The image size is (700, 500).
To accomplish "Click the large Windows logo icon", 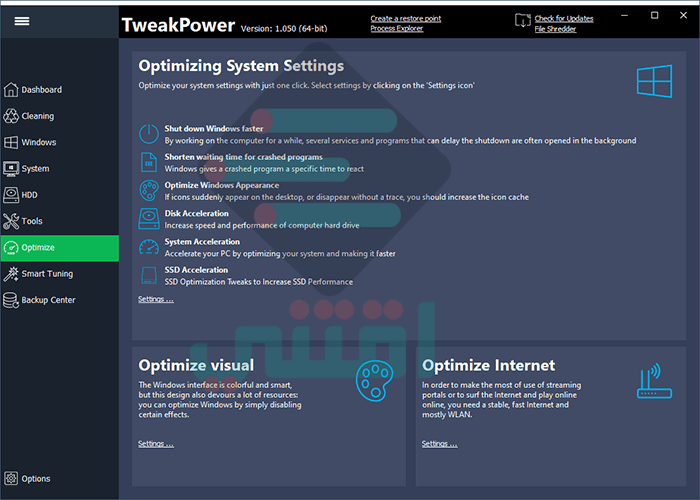I will pos(654,81).
